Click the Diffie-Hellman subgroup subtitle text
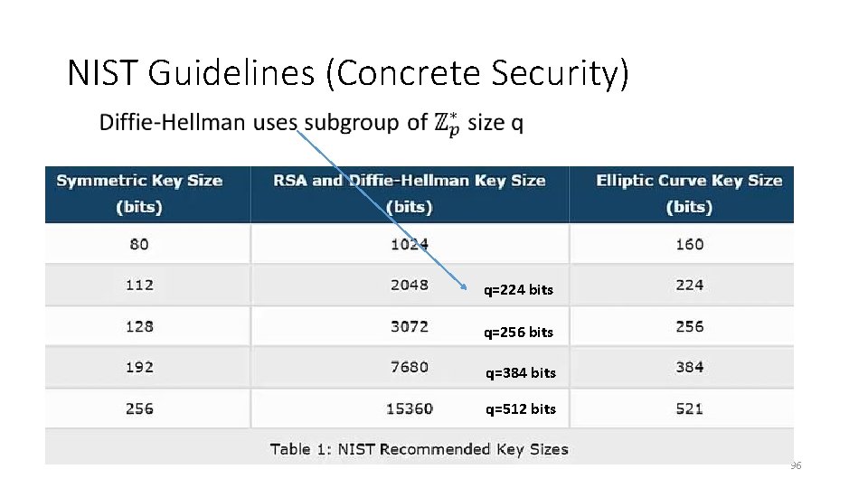868x488 pixels. pos(310,123)
